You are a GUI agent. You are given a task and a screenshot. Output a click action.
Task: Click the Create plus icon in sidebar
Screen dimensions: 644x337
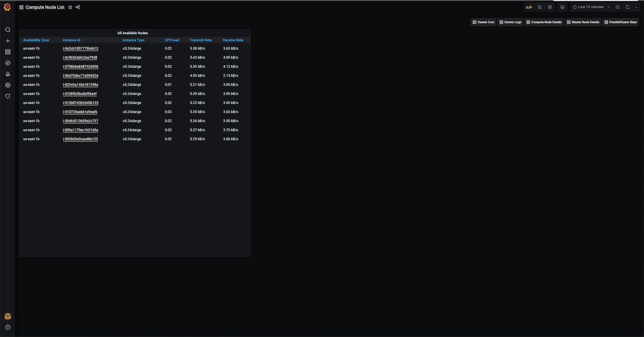[8, 41]
